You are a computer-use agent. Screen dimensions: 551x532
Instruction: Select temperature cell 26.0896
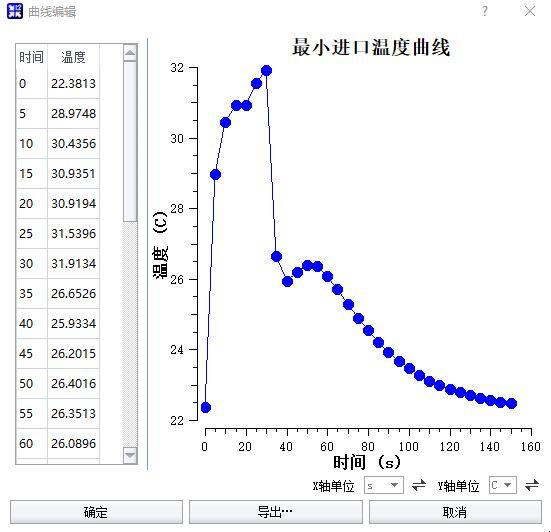[73, 443]
